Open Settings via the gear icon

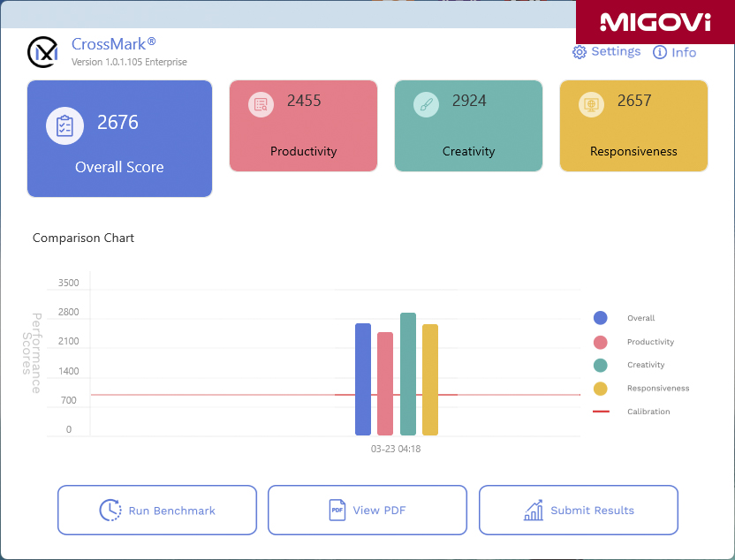pyautogui.click(x=580, y=52)
